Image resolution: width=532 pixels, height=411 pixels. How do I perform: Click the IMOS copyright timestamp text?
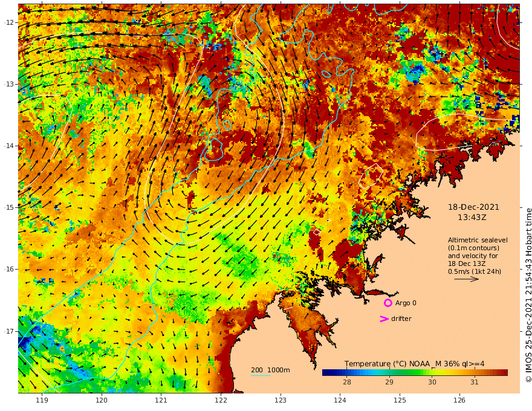[x=528, y=295]
